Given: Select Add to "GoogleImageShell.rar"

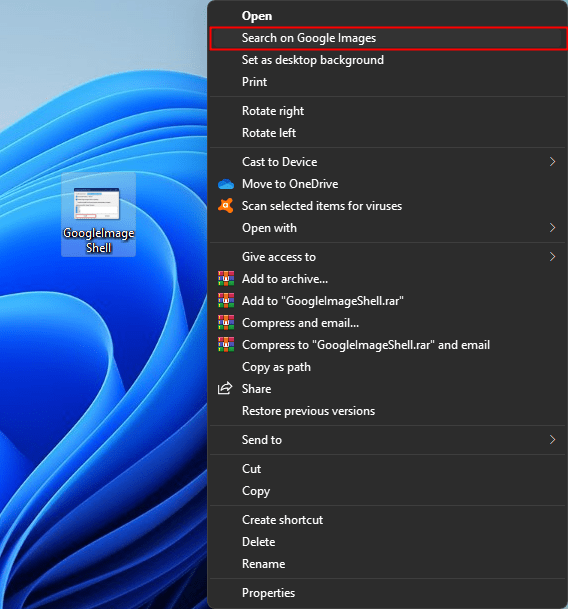Looking at the screenshot, I should coord(387,301).
